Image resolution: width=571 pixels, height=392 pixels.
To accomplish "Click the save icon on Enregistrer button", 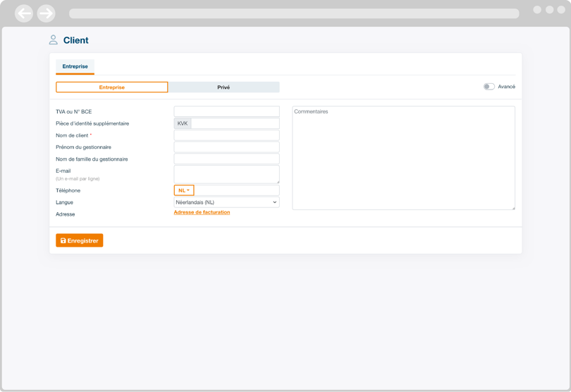I will click(63, 240).
